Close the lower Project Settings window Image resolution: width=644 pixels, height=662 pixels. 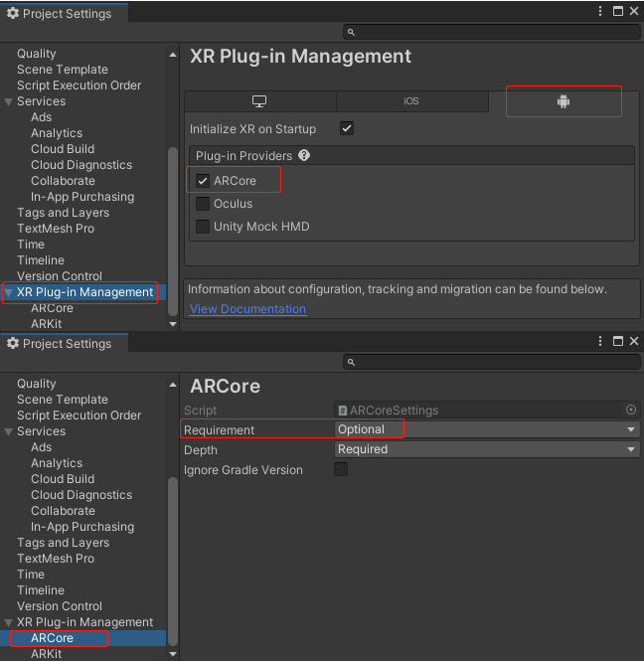pyautogui.click(x=634, y=341)
